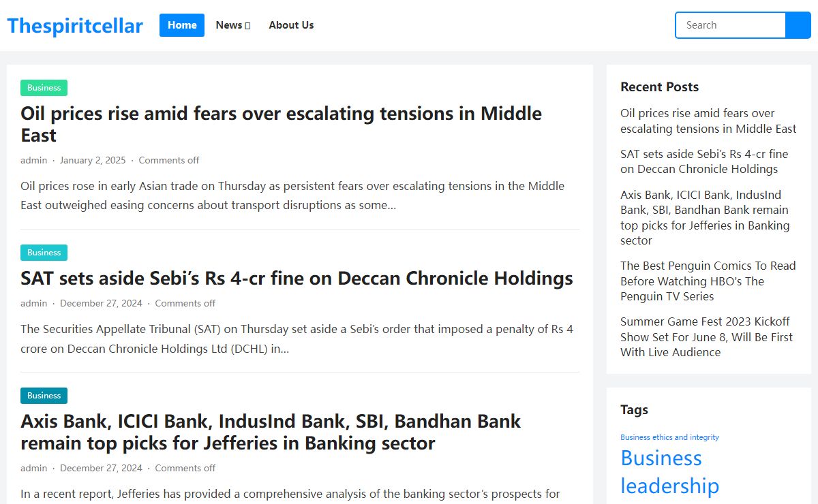Click the January 2, 2025 date link
The width and height of the screenshot is (818, 504).
tap(93, 160)
